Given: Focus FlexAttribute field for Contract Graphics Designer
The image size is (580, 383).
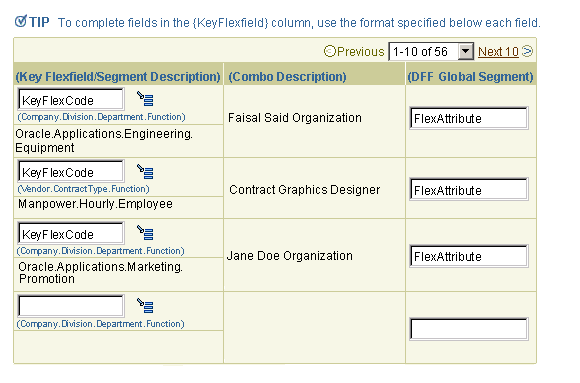Looking at the screenshot, I should click(x=469, y=190).
